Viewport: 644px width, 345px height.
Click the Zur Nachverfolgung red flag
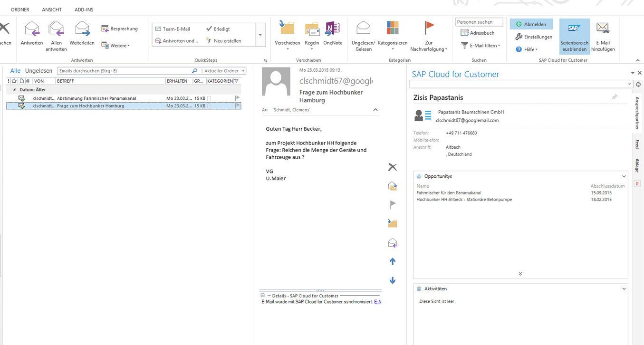point(429,28)
